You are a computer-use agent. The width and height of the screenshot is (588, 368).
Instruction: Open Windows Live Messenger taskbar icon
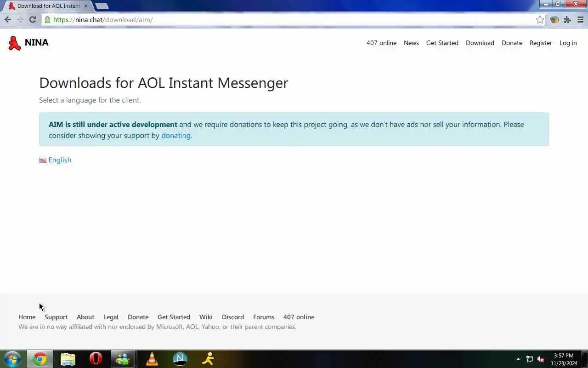(x=123, y=359)
